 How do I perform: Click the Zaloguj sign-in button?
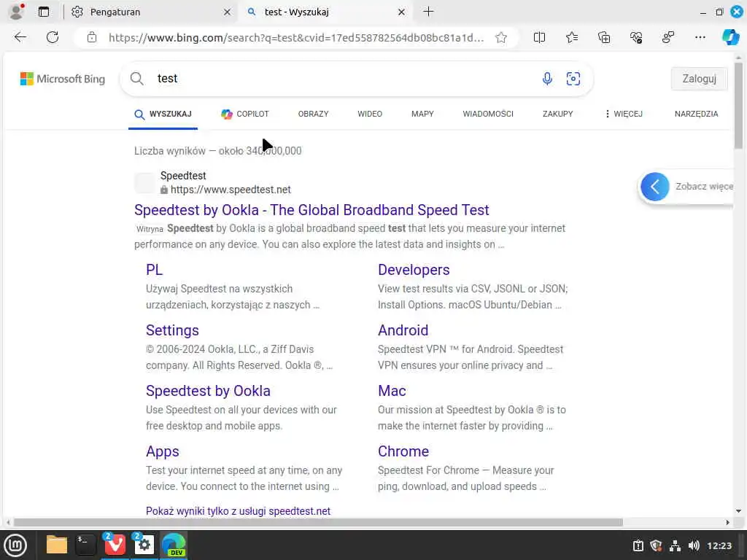(x=699, y=79)
